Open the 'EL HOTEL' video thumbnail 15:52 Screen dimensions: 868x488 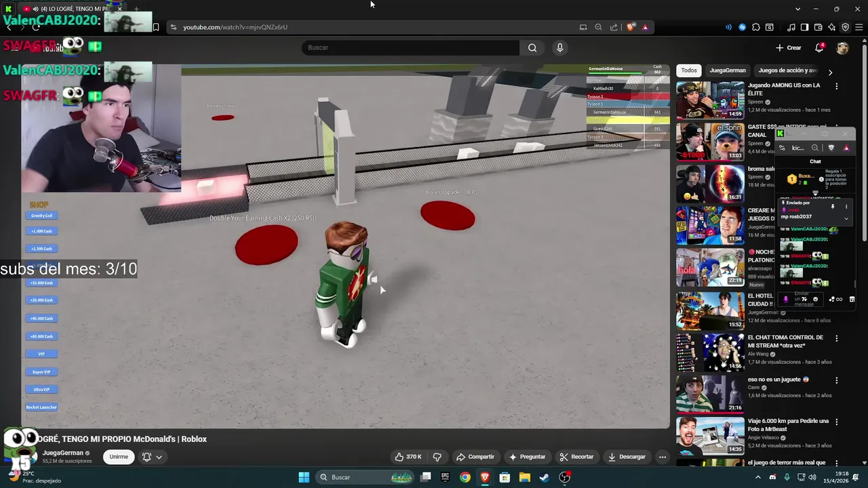[710, 310]
